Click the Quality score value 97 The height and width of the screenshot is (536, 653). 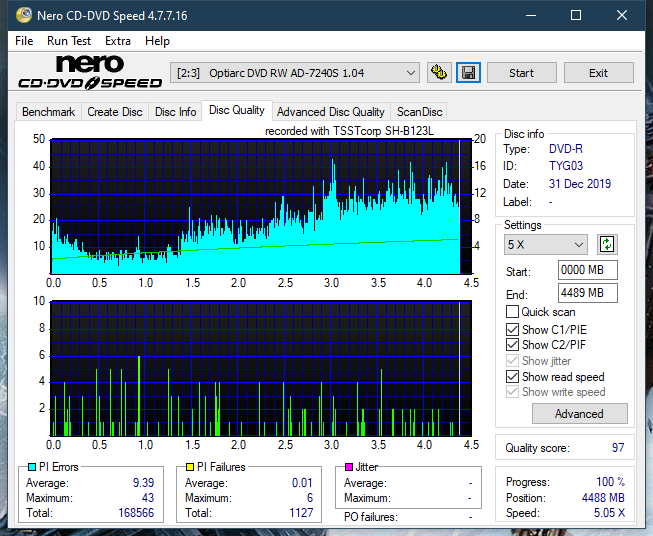(618, 448)
